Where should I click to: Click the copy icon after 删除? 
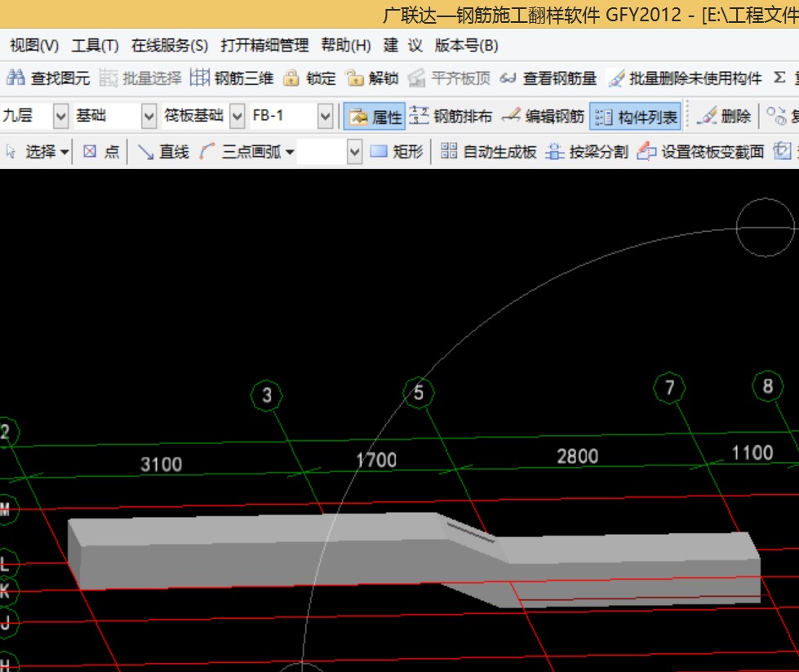(x=777, y=116)
